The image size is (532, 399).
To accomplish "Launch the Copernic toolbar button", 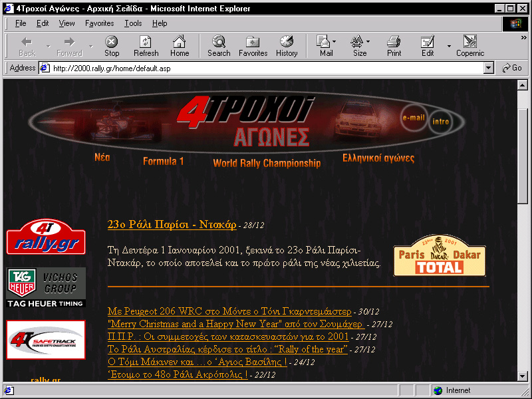I will (x=470, y=47).
